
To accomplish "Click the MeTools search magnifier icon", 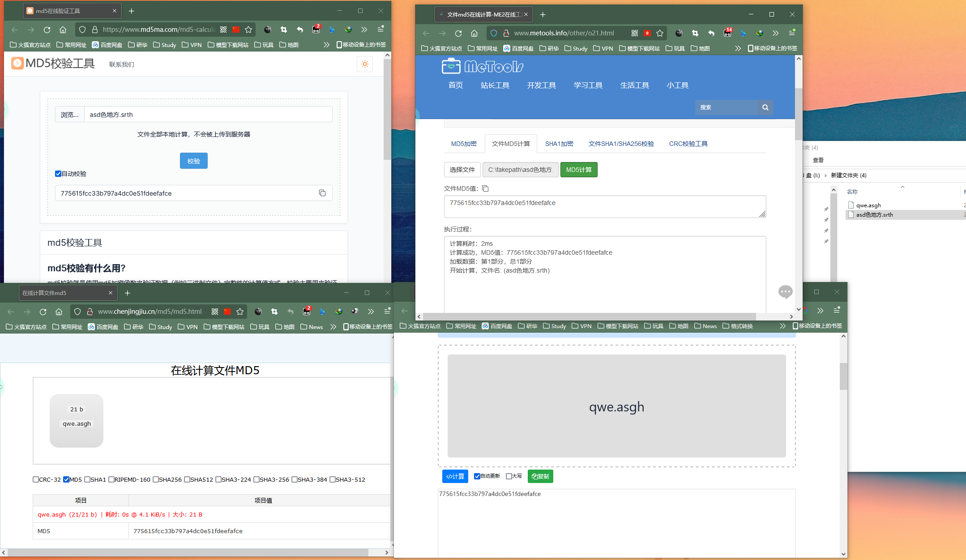I will (x=765, y=107).
